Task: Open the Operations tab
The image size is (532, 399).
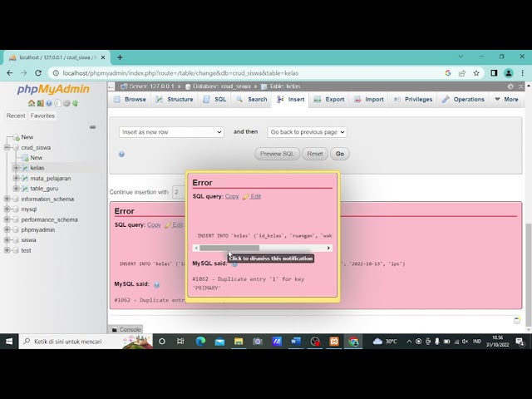Action: click(464, 100)
